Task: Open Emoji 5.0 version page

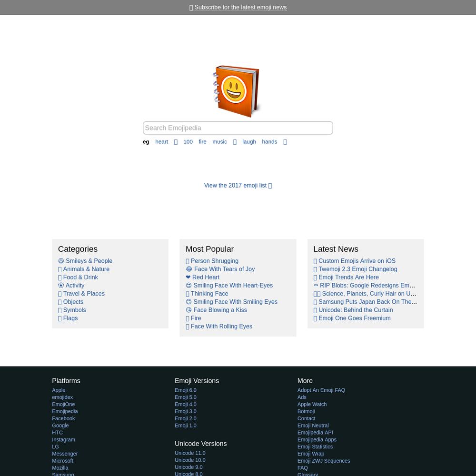Action: coord(186,397)
